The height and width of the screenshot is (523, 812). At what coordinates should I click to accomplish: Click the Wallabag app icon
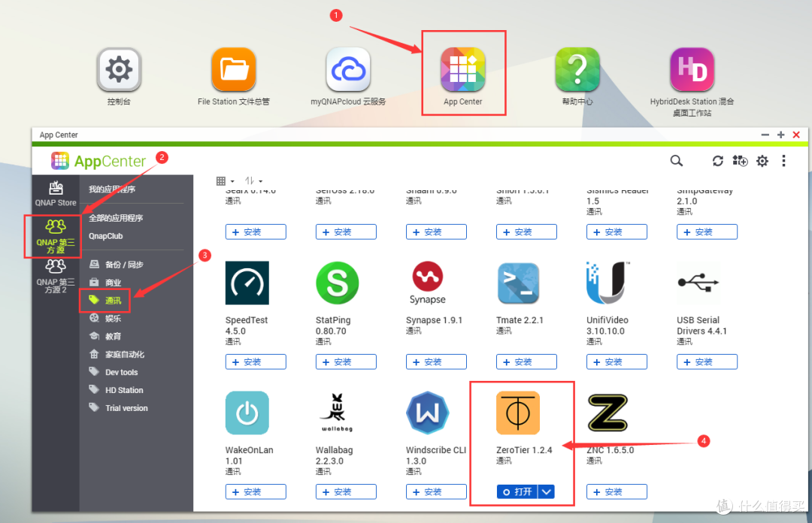pos(337,413)
